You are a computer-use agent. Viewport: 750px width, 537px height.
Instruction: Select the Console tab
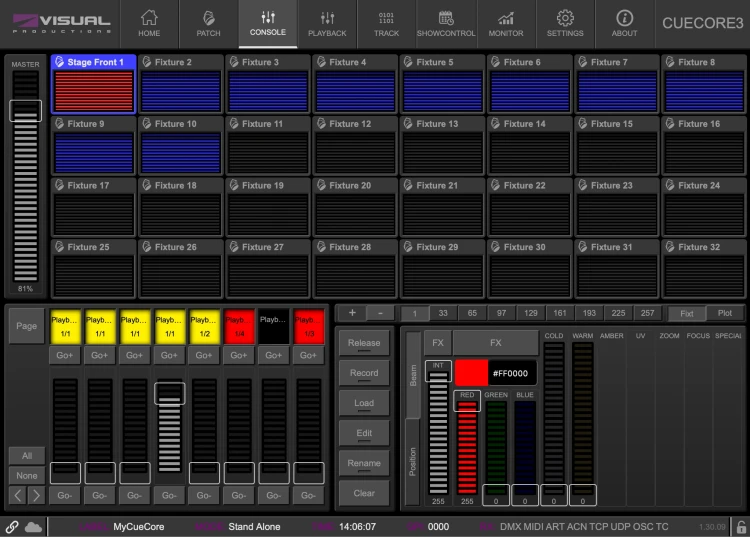pos(267,23)
